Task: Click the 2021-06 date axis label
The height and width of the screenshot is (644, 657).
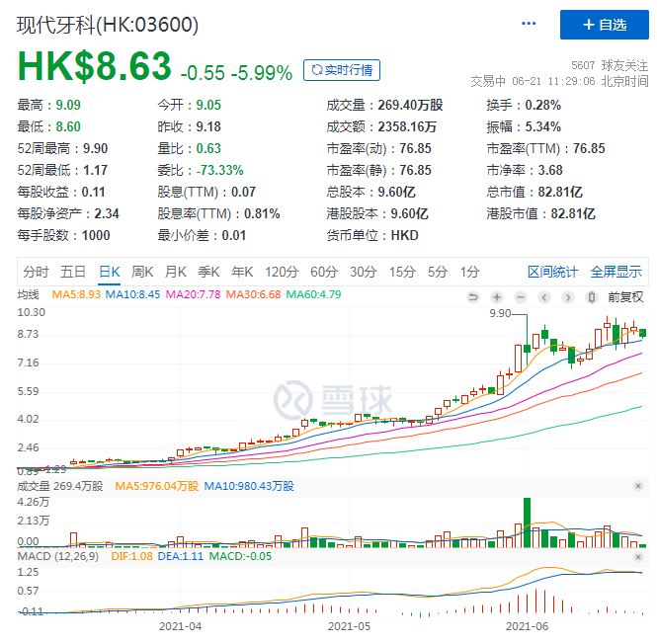Action: (528, 626)
